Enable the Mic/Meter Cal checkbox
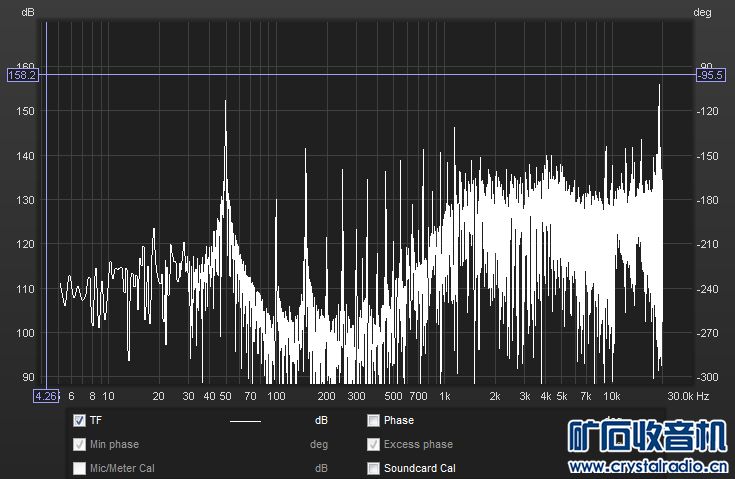Viewport: 735px width, 479px height. coord(80,468)
